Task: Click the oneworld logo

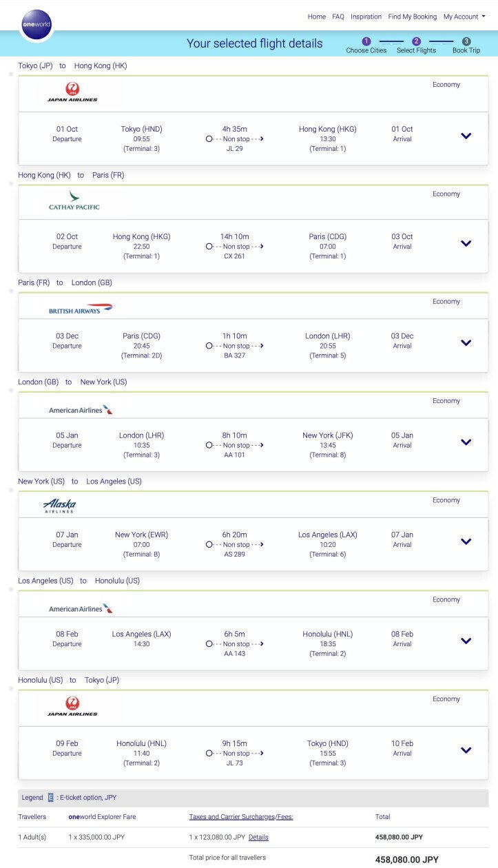Action: point(37,24)
